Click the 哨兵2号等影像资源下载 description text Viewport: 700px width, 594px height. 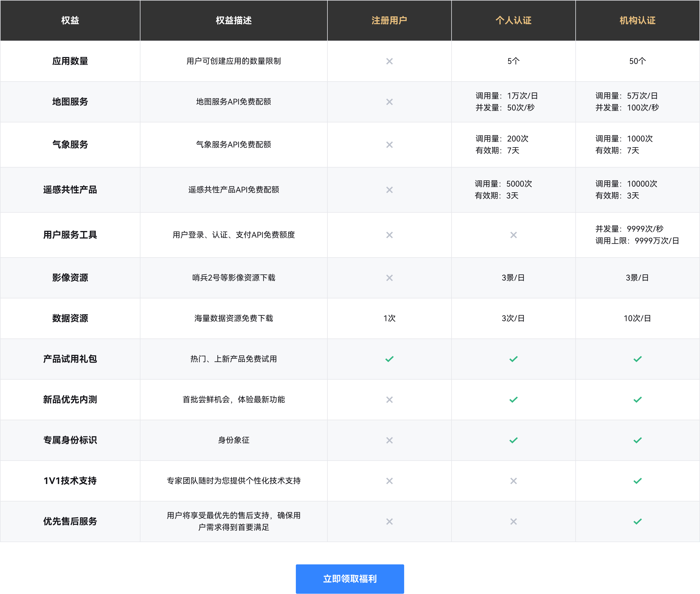tap(234, 278)
